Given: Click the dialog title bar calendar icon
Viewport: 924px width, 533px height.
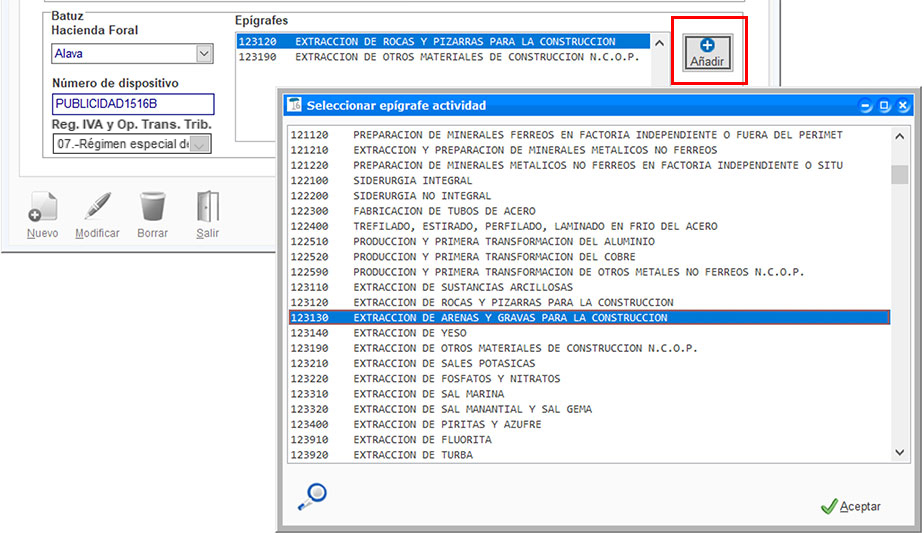Looking at the screenshot, I should 294,105.
